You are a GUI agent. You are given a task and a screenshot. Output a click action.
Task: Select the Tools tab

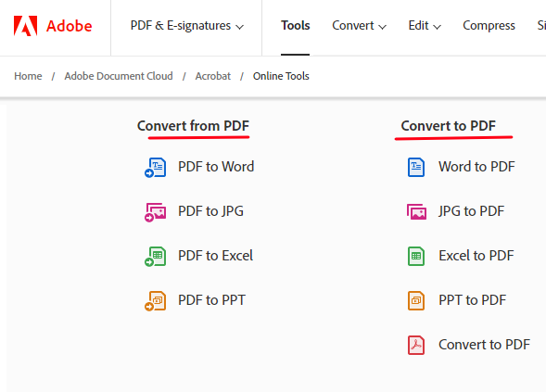(296, 26)
